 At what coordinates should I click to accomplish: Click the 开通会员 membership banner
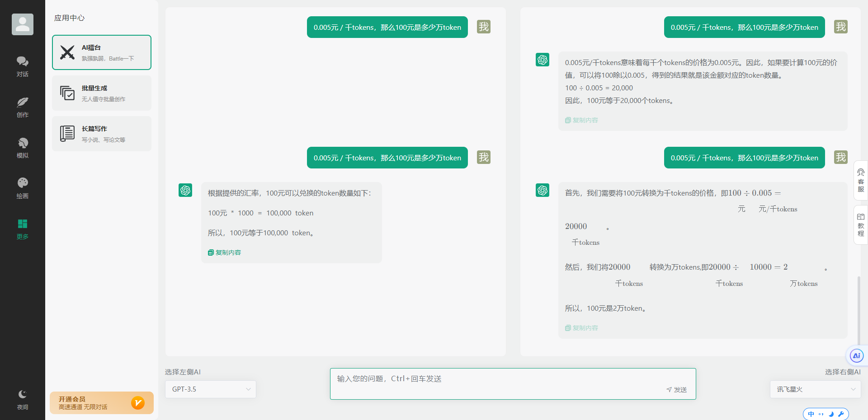101,402
